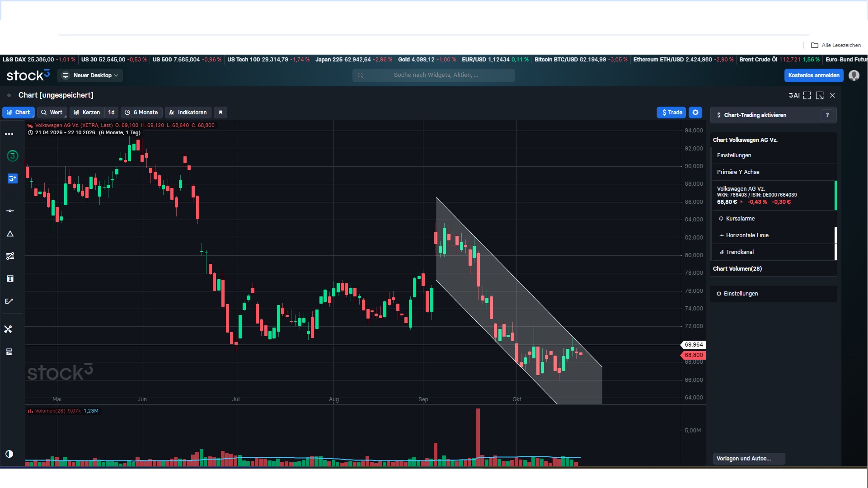
Task: Open the wrench and screwdriver tools icon
Action: 8,329
